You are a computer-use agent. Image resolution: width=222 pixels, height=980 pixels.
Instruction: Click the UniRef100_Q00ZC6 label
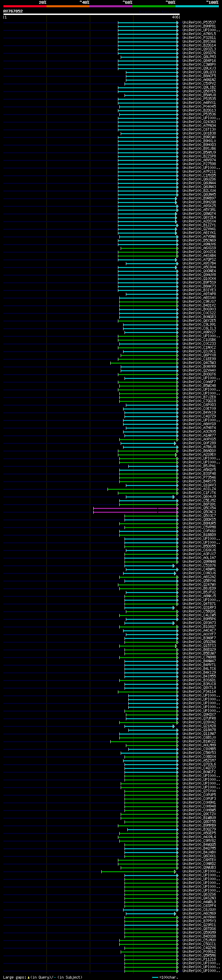click(x=199, y=252)
